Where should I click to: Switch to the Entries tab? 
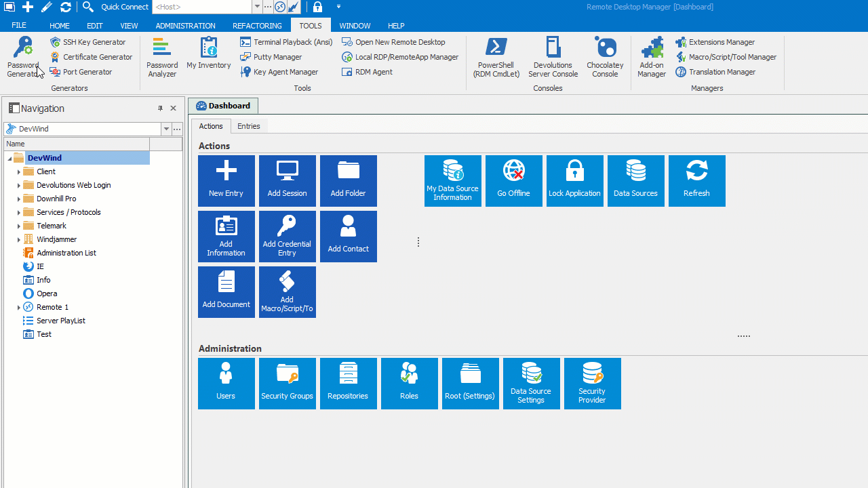tap(248, 126)
